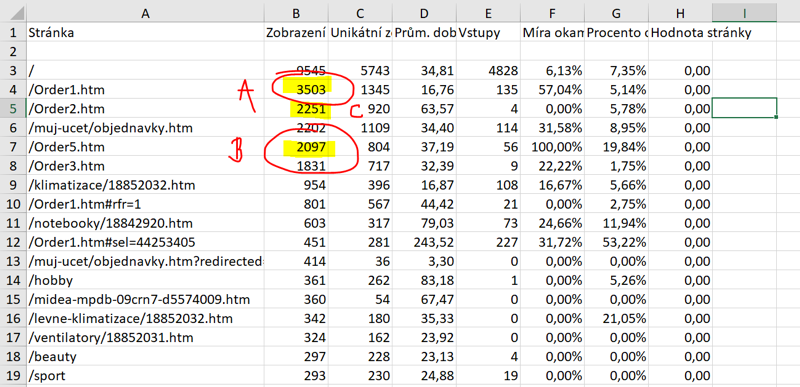
Task: Select cell with value 243,52
Action: click(x=425, y=242)
